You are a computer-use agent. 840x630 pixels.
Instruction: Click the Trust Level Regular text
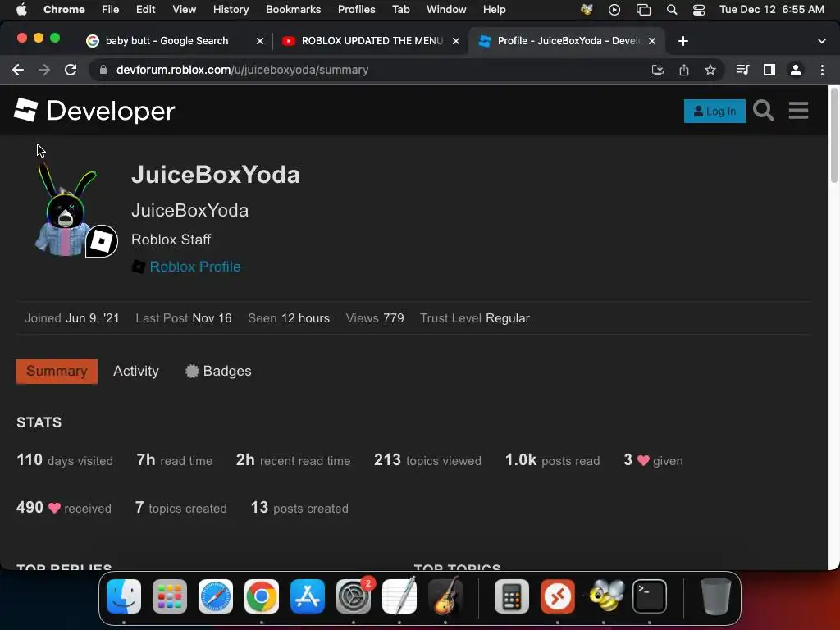tap(475, 318)
